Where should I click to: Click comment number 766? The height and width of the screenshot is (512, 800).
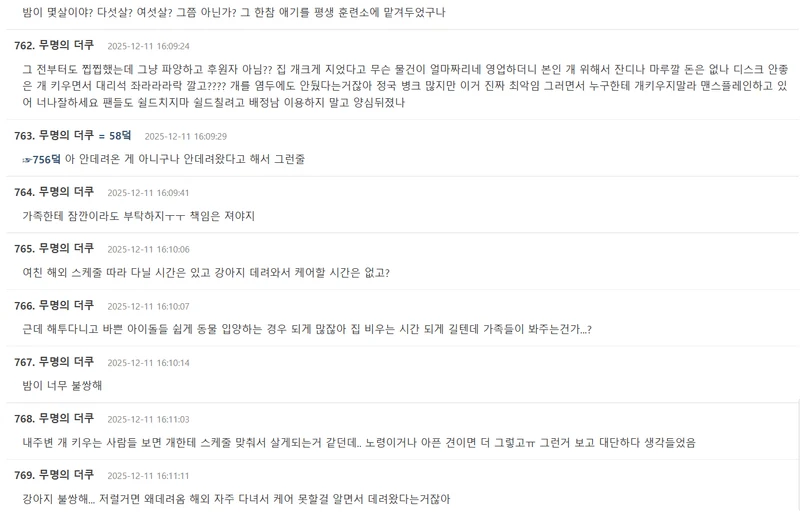(x=24, y=305)
